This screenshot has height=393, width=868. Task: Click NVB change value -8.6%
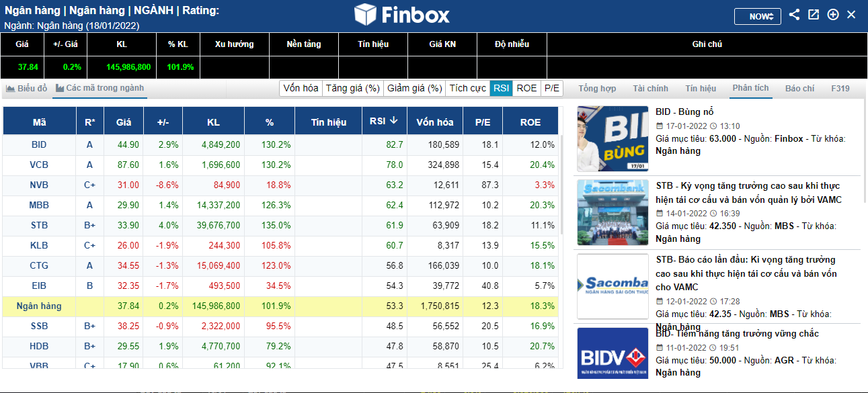168,185
